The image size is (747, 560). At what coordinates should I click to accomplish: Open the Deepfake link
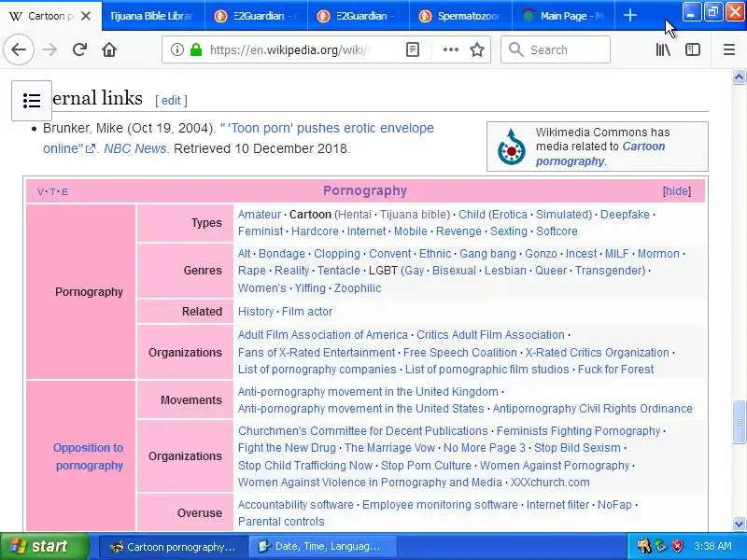(625, 215)
